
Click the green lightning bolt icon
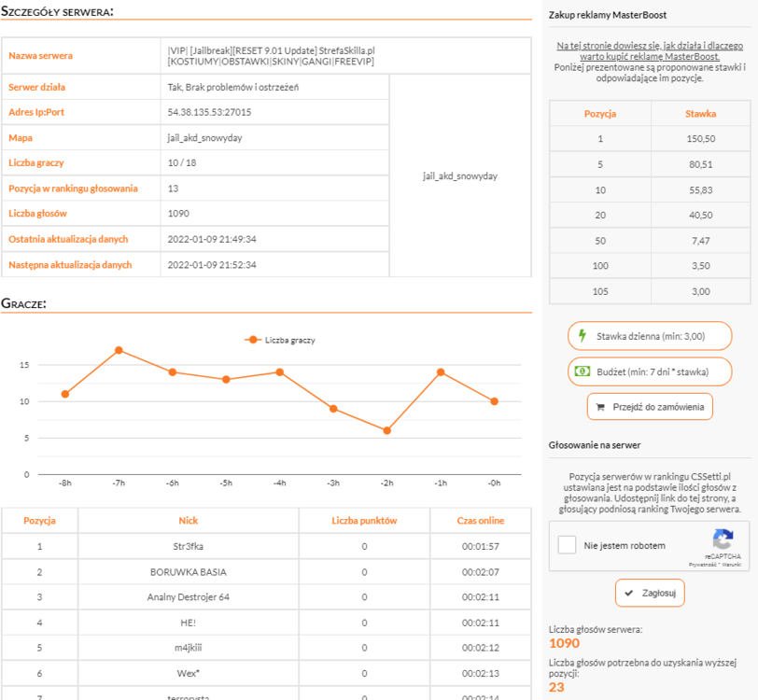tap(583, 335)
